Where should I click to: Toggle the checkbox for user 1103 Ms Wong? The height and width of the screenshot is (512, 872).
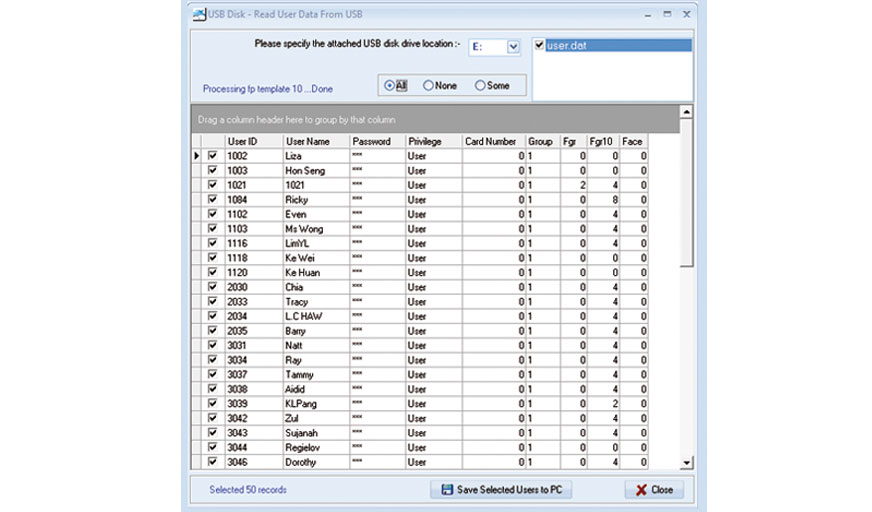click(x=212, y=228)
